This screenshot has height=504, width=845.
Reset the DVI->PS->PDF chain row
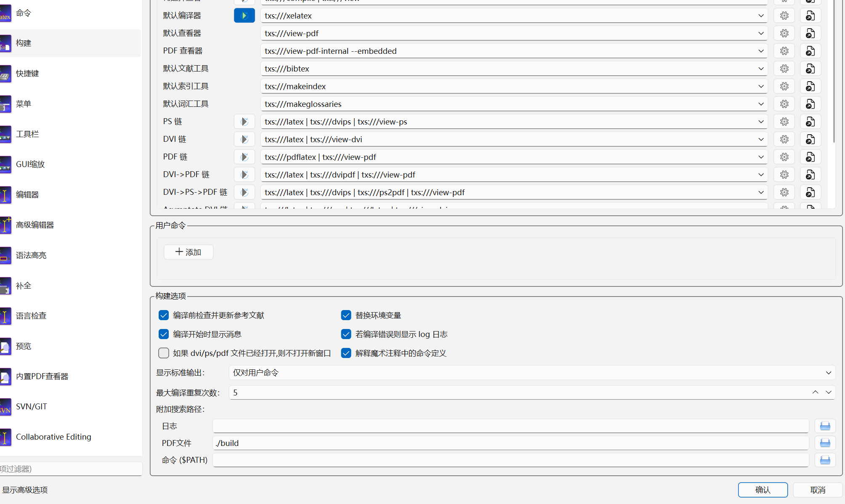click(x=810, y=192)
